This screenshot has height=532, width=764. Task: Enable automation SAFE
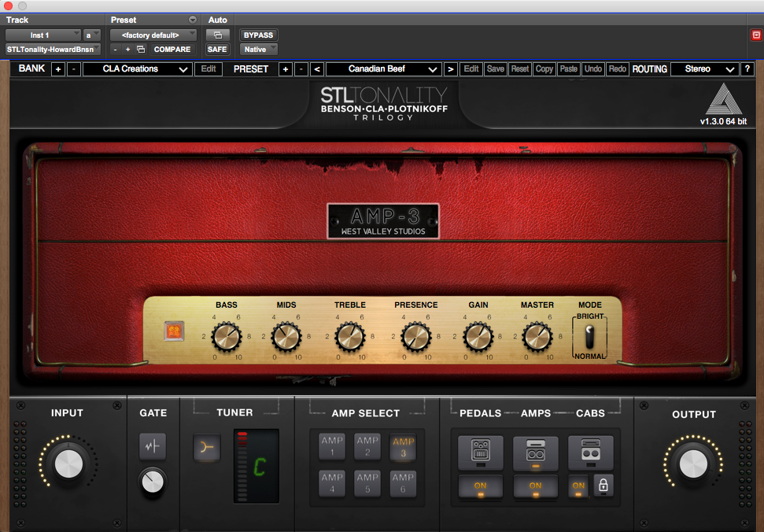point(217,50)
